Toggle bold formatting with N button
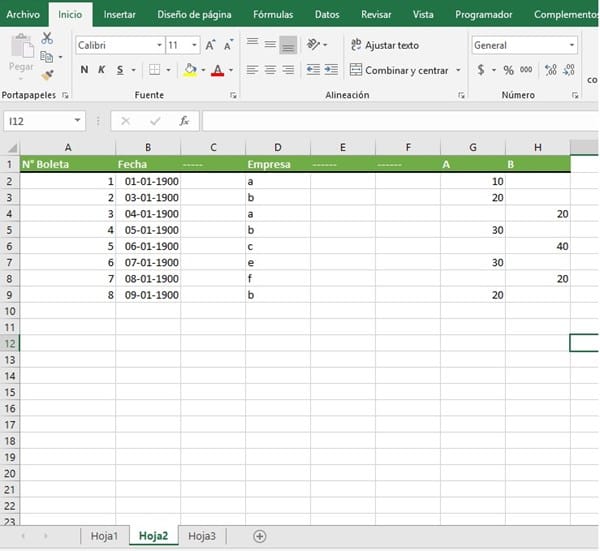This screenshot has width=600, height=551. pyautogui.click(x=84, y=70)
